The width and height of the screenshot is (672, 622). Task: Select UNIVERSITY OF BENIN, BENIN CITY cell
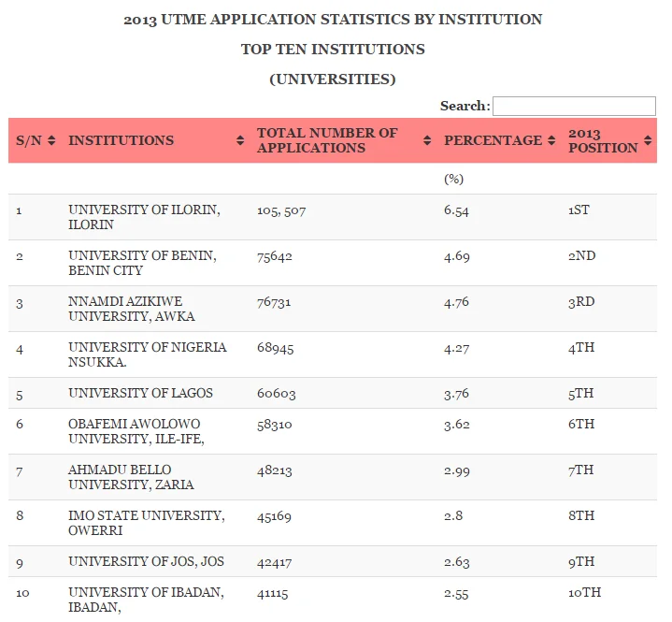pyautogui.click(x=142, y=263)
